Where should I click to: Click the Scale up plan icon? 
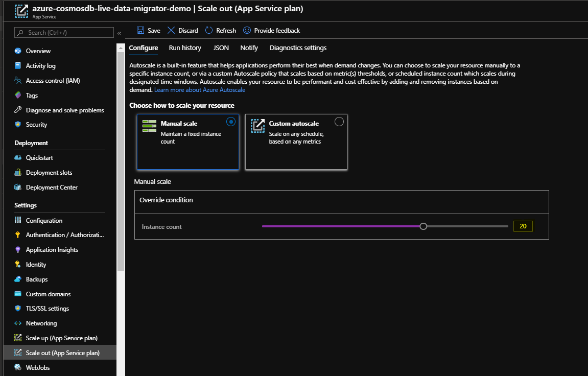(x=18, y=338)
